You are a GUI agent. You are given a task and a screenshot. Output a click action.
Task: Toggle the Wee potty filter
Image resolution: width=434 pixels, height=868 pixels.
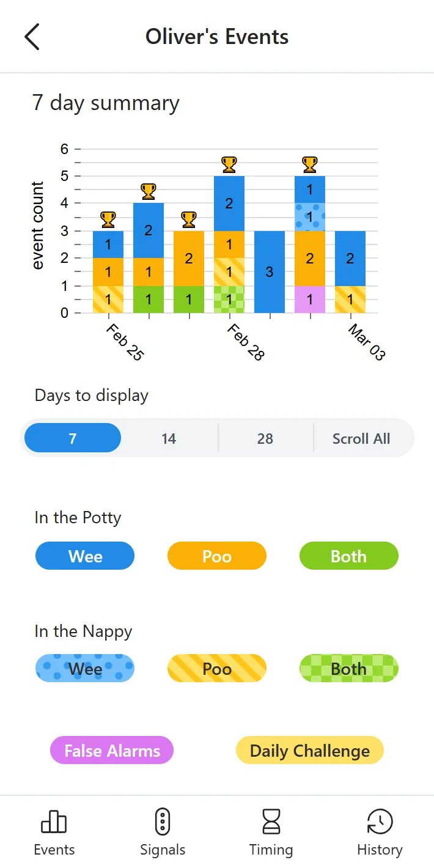click(x=85, y=556)
